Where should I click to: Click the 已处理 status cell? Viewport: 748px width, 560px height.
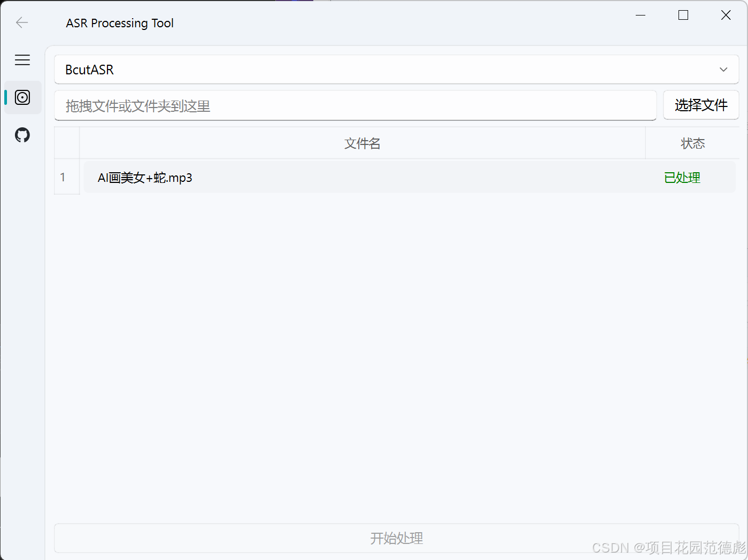(x=682, y=178)
